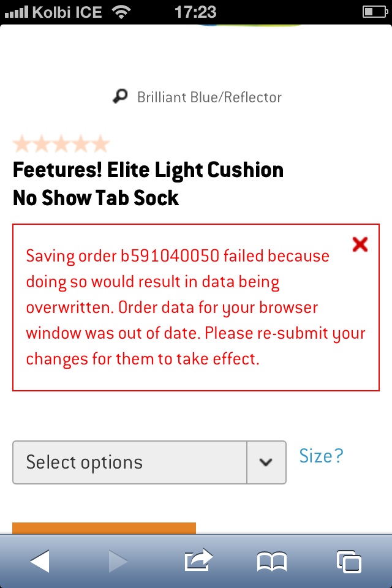Image resolution: width=392 pixels, height=588 pixels.
Task: Tap the orange button below options
Action: point(104,528)
